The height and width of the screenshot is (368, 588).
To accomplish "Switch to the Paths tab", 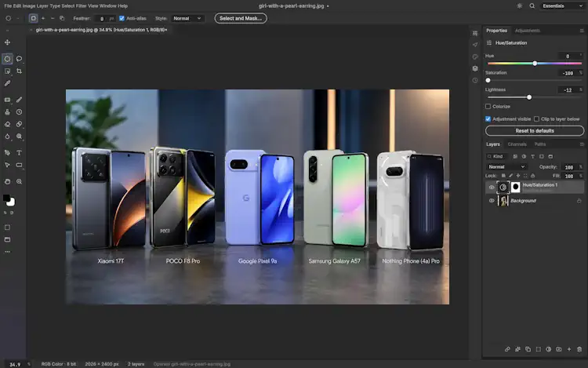I will pyautogui.click(x=540, y=144).
